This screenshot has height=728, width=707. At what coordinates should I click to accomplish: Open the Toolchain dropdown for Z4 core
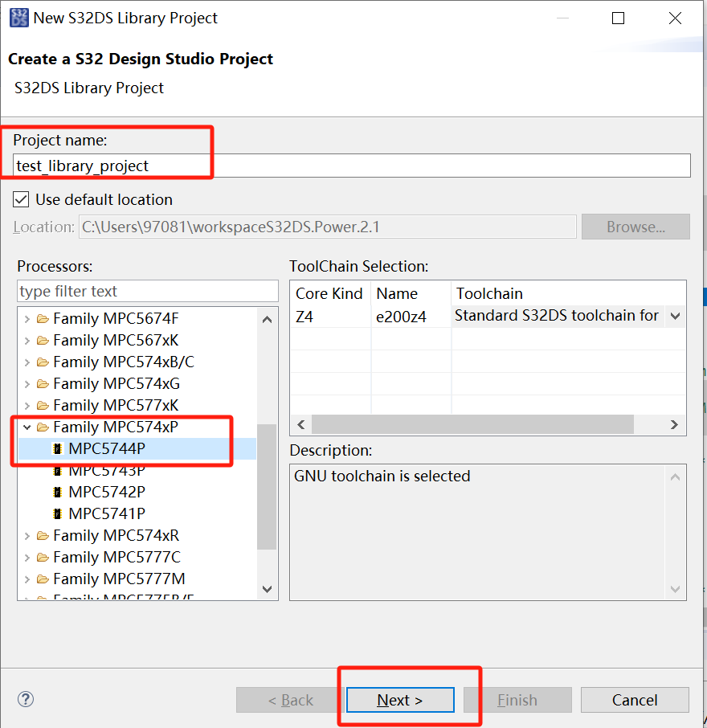coord(676,316)
